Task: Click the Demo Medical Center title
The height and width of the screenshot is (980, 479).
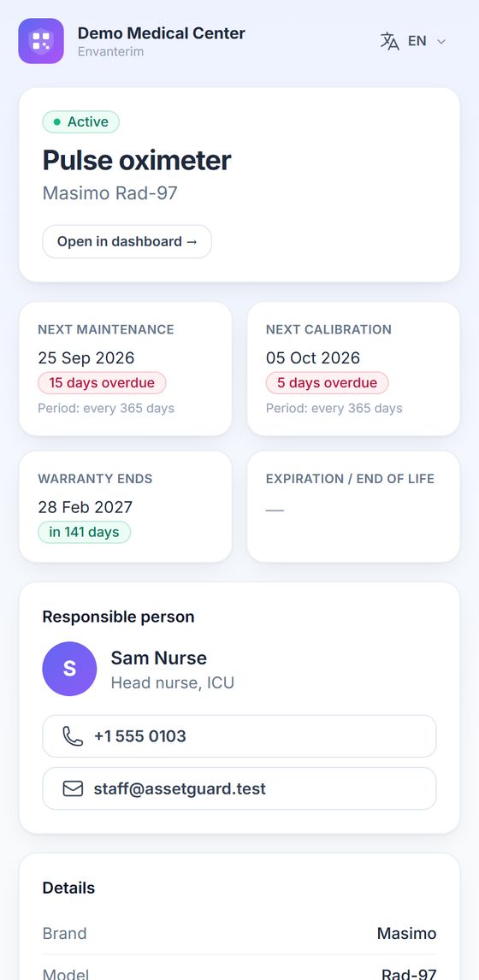Action: point(162,33)
